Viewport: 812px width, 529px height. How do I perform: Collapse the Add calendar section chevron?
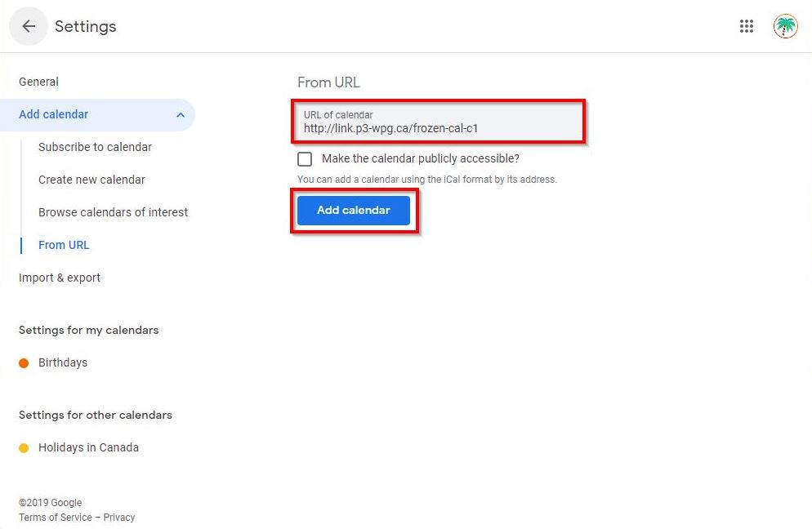point(181,114)
